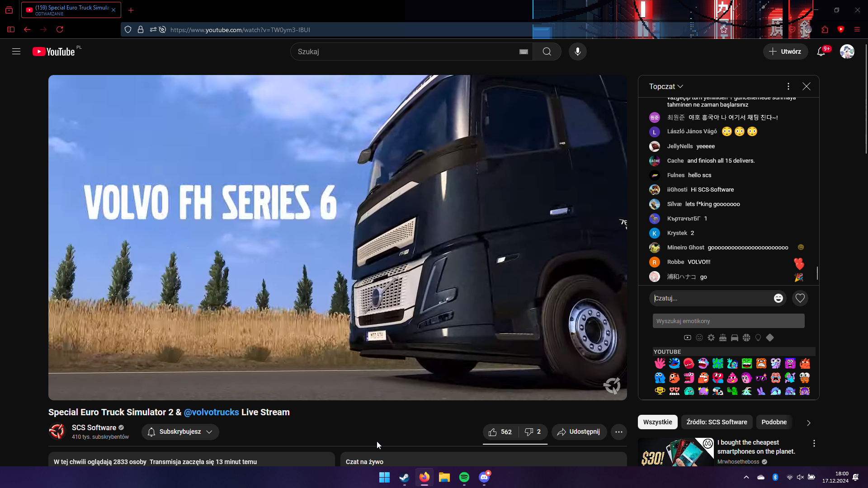Show more filter chips with right arrow
The image size is (868, 488).
(809, 422)
